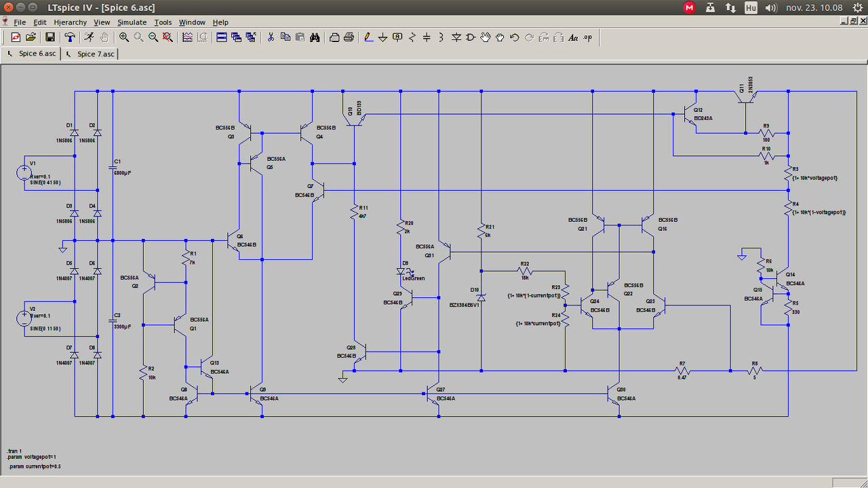The height and width of the screenshot is (488, 868).
Task: Click the R7 0.47 resistor label
Action: pyautogui.click(x=682, y=377)
